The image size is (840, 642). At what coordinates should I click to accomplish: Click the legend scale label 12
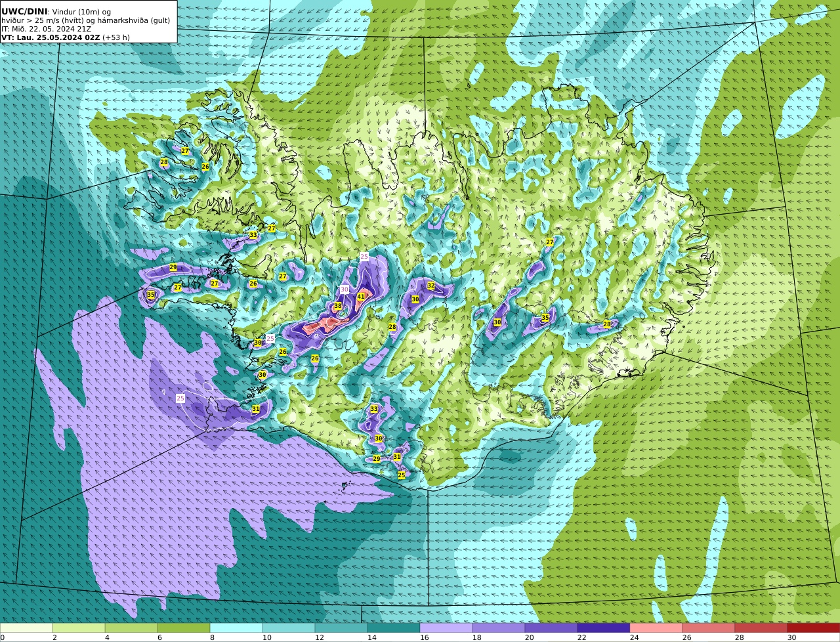click(x=319, y=637)
